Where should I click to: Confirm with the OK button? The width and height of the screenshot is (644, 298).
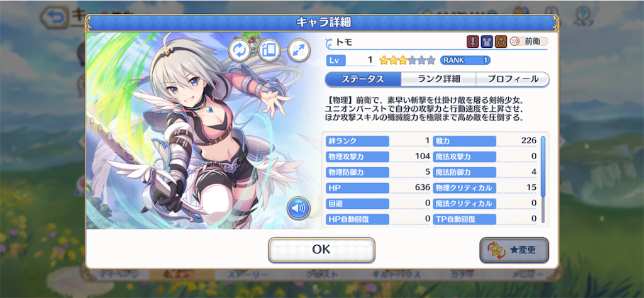321,250
